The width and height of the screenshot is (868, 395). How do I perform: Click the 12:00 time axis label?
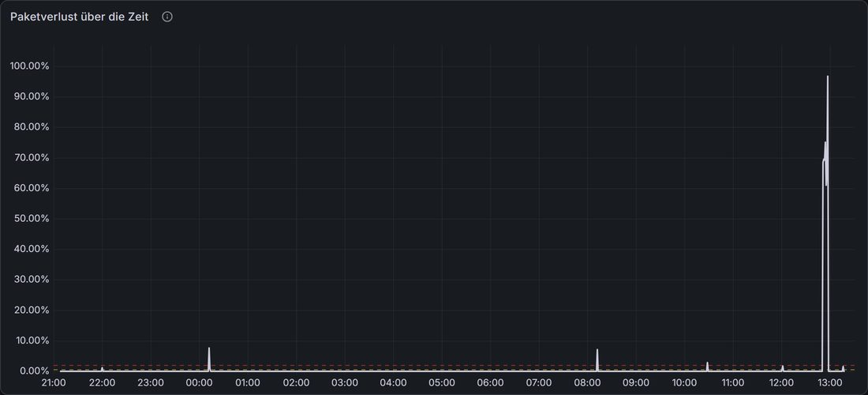pyautogui.click(x=782, y=383)
